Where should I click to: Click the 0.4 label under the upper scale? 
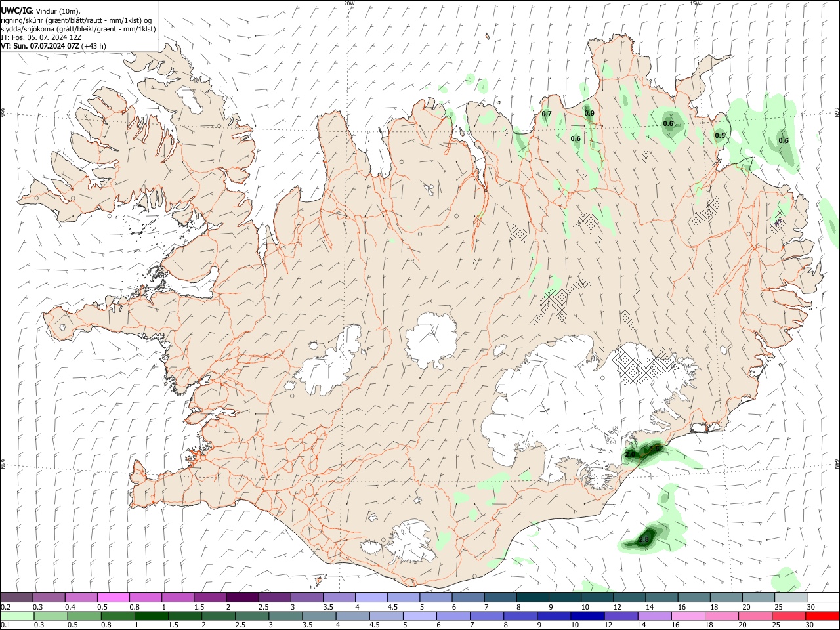[70, 607]
